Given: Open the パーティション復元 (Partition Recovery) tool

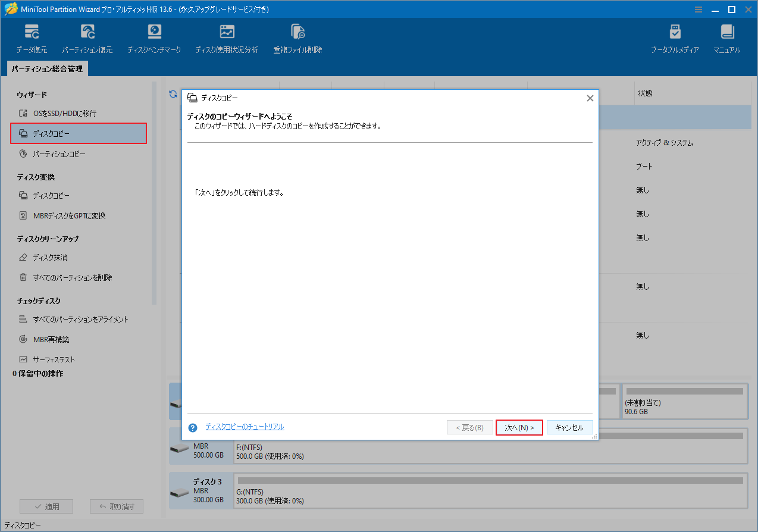Looking at the screenshot, I should 87,37.
